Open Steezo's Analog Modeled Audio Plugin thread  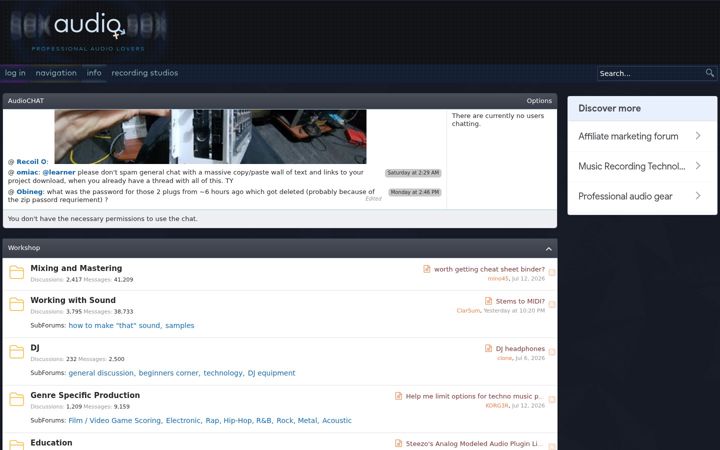(x=475, y=444)
